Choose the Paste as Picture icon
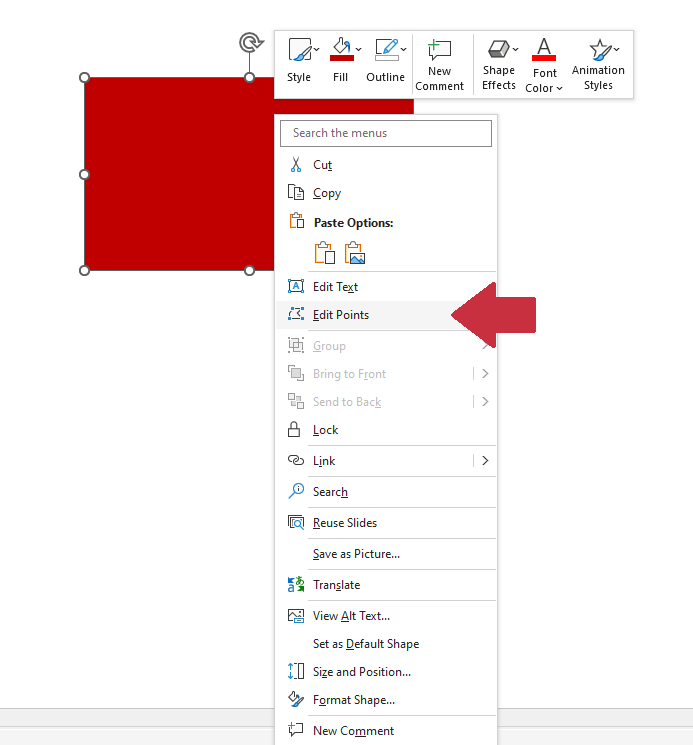 (355, 253)
